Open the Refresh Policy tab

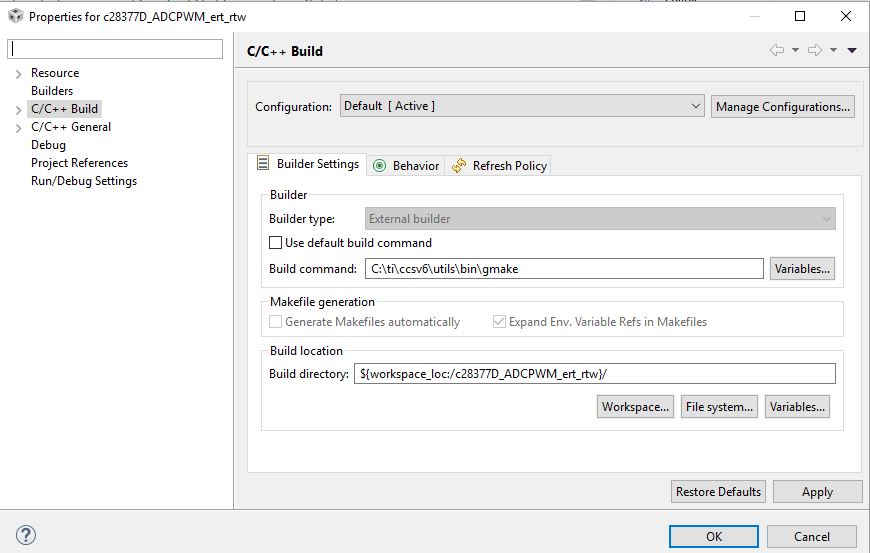coord(499,166)
